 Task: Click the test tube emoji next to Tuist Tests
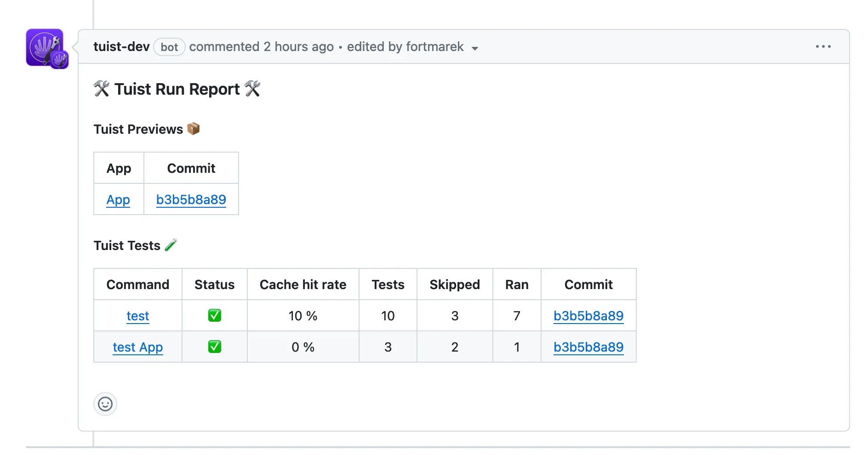coord(171,245)
